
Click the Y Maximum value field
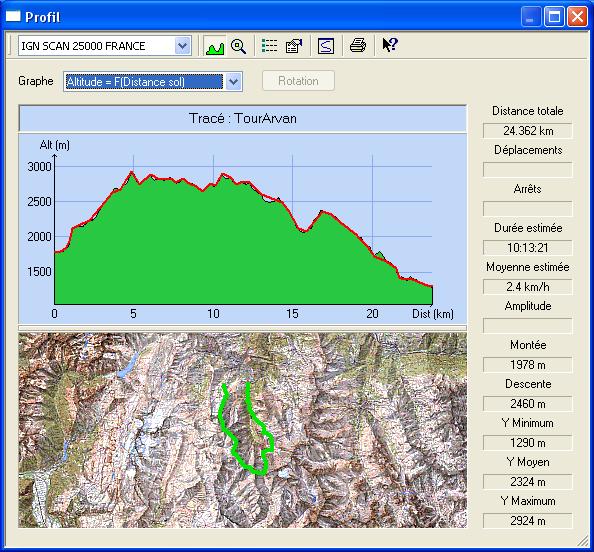click(527, 521)
